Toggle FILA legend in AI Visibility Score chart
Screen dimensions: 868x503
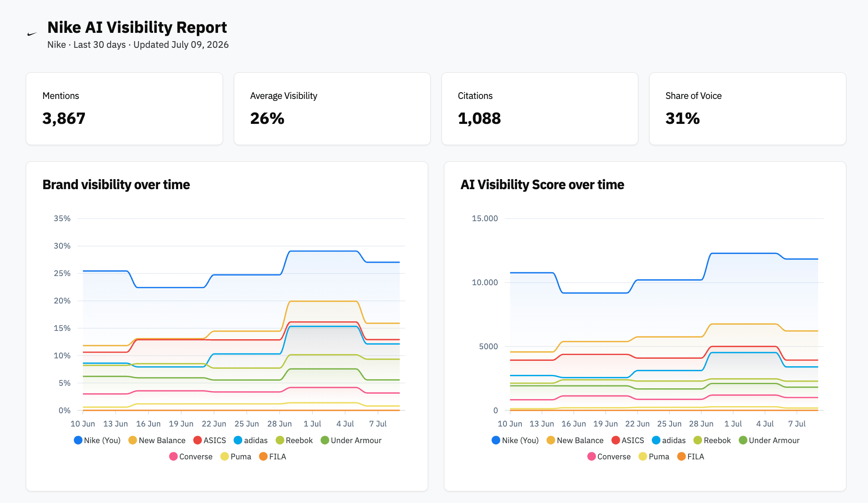click(x=691, y=456)
